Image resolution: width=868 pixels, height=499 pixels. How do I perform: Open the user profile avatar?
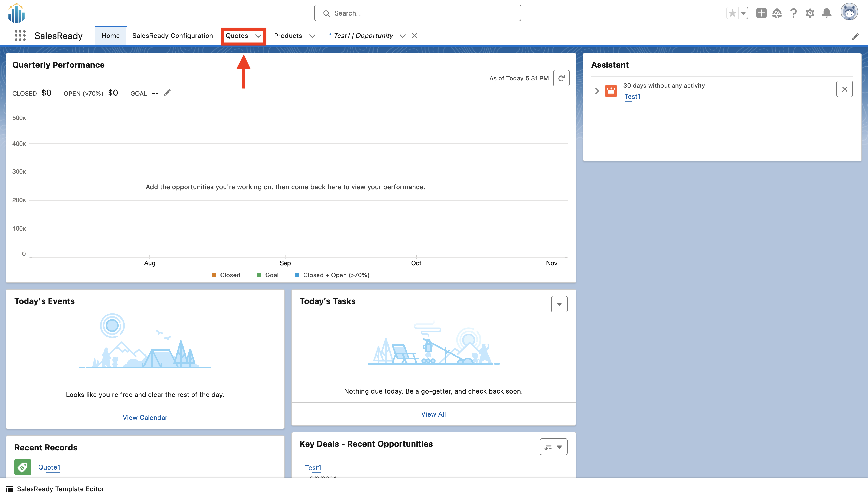pyautogui.click(x=849, y=13)
